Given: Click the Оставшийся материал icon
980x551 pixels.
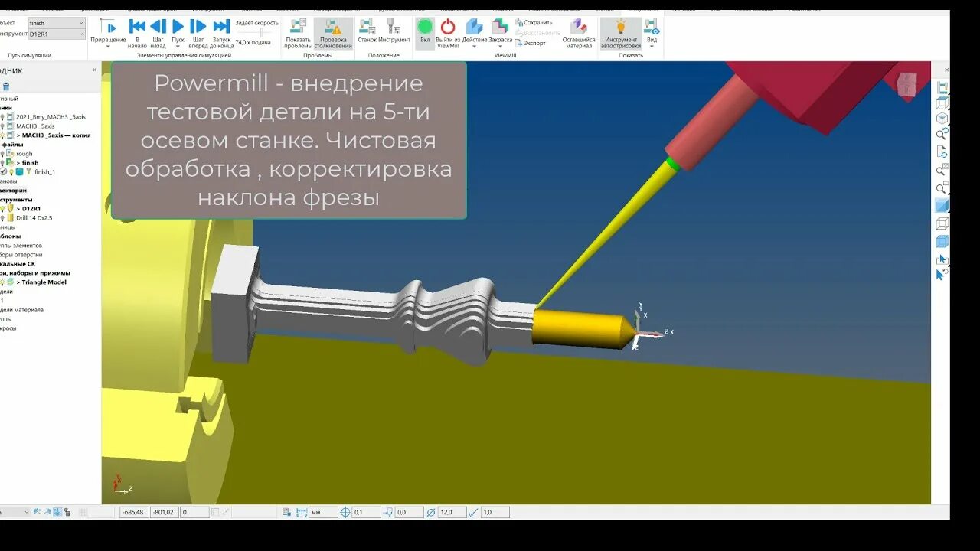Looking at the screenshot, I should coord(579,33).
